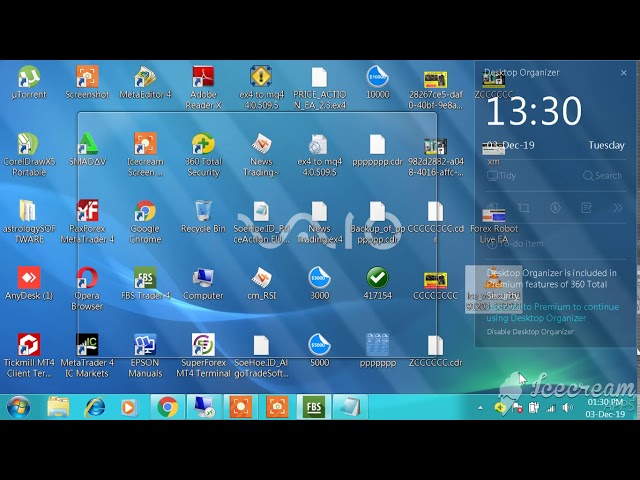Screen dimensions: 640x480
Task: Select the 360 Total Security icon
Action: coord(203,145)
